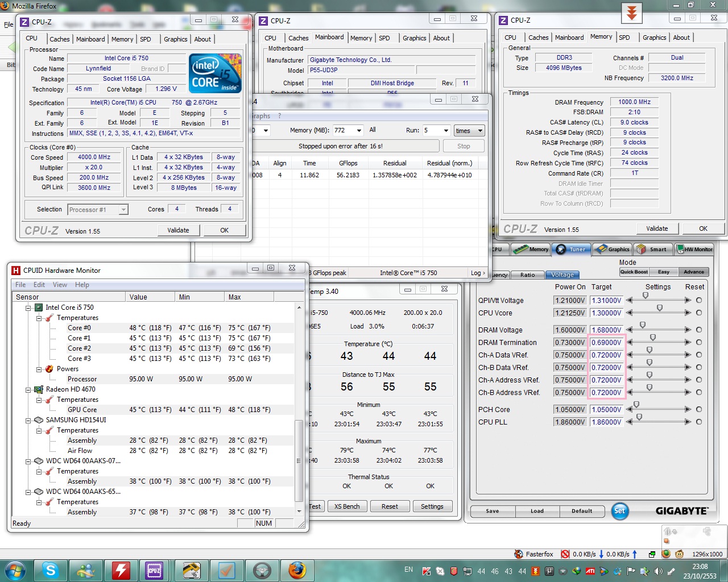Click the Skype icon in the taskbar
The image size is (728, 582).
tap(51, 570)
